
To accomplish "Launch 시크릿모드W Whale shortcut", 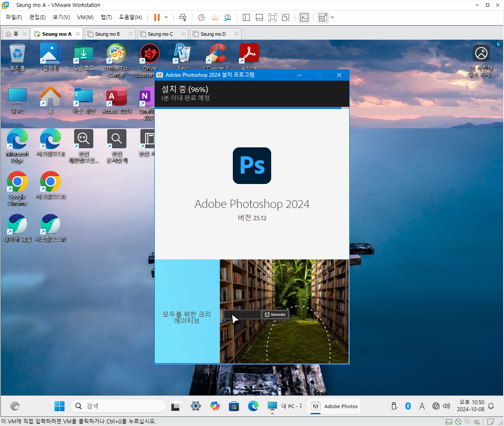I will 51,228.
